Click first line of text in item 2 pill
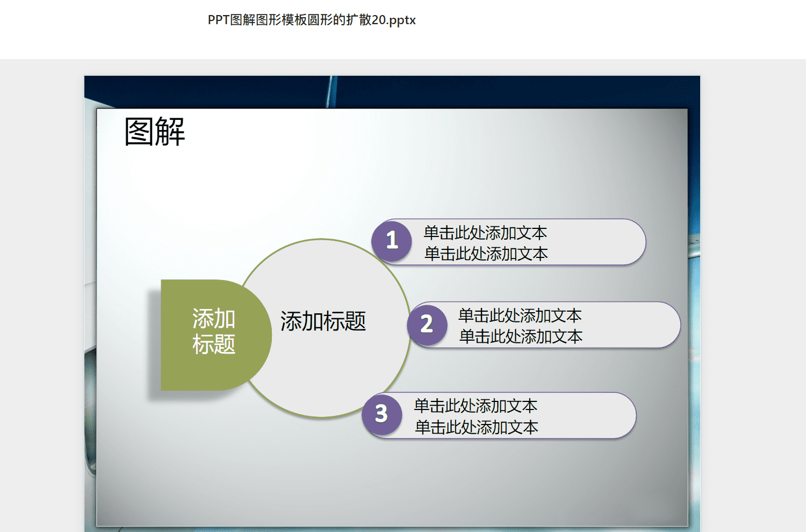 click(520, 315)
